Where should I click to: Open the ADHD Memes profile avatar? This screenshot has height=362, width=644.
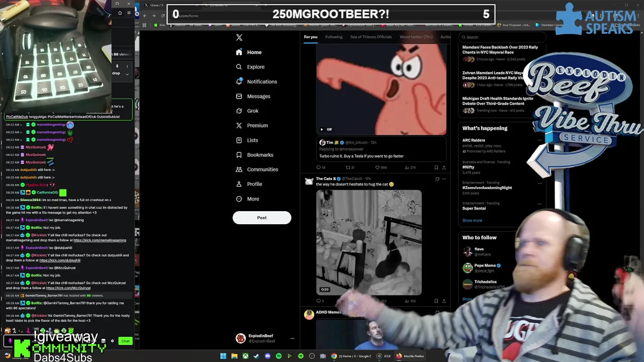(x=309, y=315)
